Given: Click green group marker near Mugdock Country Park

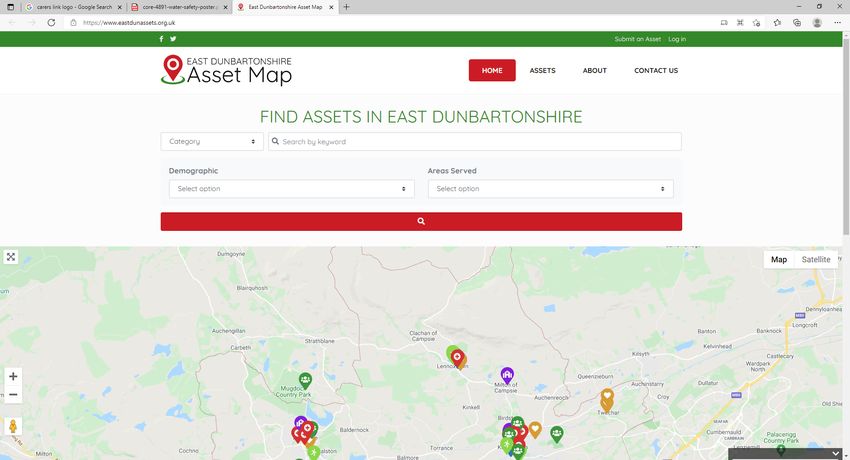Looking at the screenshot, I should pyautogui.click(x=305, y=380).
